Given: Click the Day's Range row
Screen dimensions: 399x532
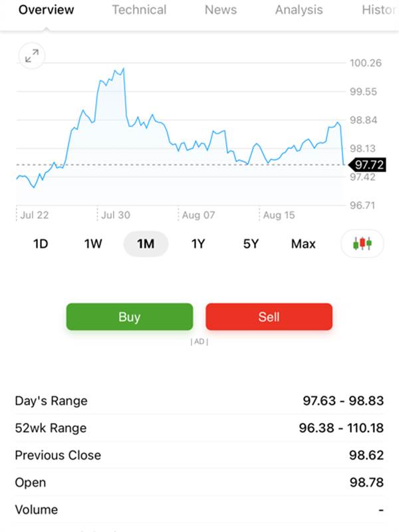Looking at the screenshot, I should (x=199, y=401).
